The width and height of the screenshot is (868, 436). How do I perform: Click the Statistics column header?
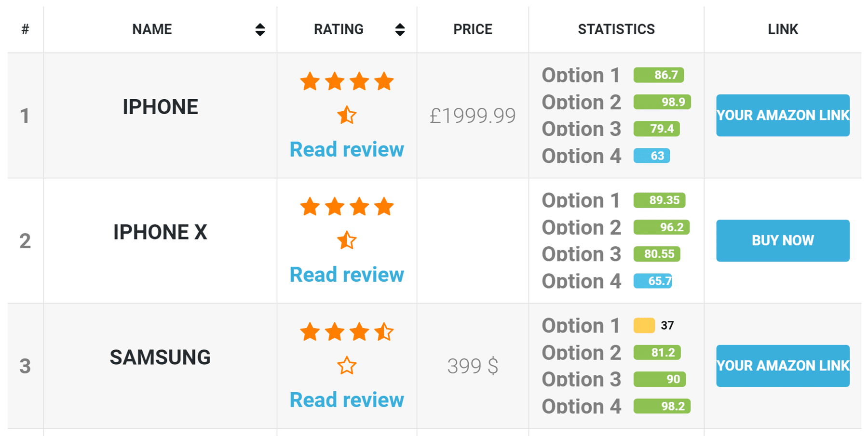coord(616,29)
